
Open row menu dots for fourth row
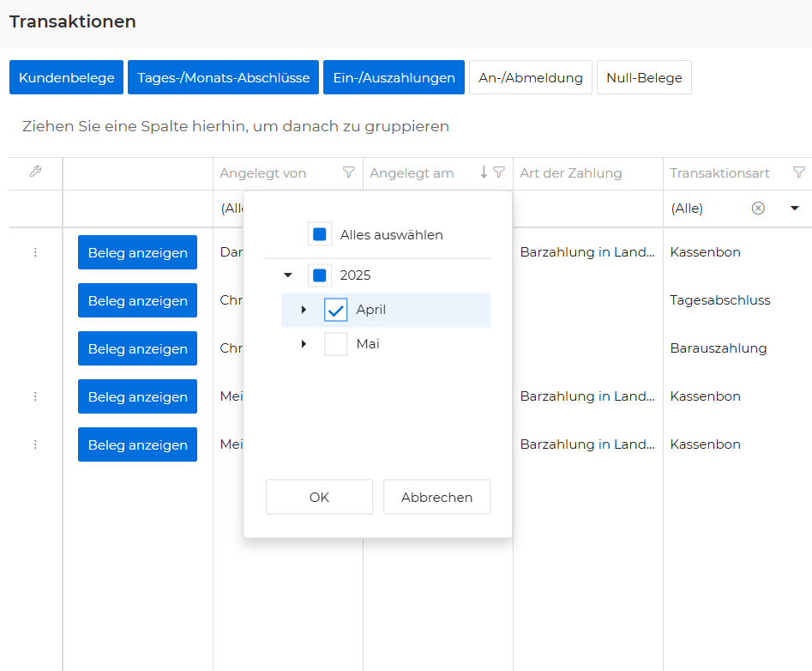[35, 396]
